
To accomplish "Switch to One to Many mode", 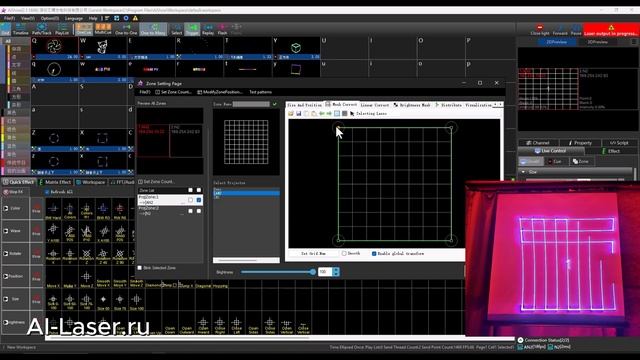I will tap(153, 29).
